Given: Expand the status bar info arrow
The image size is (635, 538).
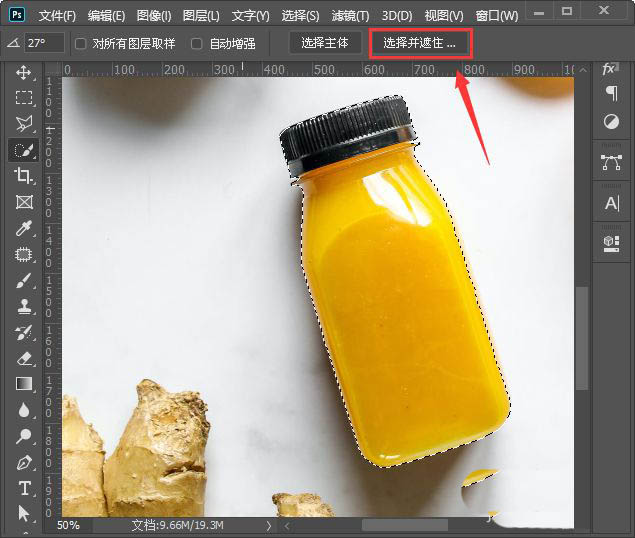Looking at the screenshot, I should (x=268, y=526).
